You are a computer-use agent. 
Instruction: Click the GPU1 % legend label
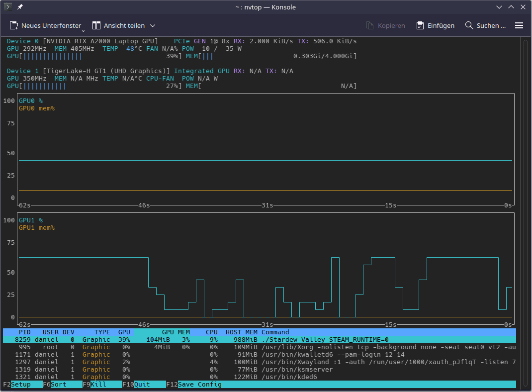point(31,220)
